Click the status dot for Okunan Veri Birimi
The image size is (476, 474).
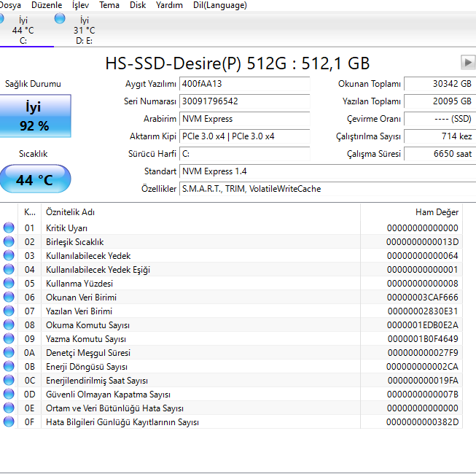[x=9, y=297]
